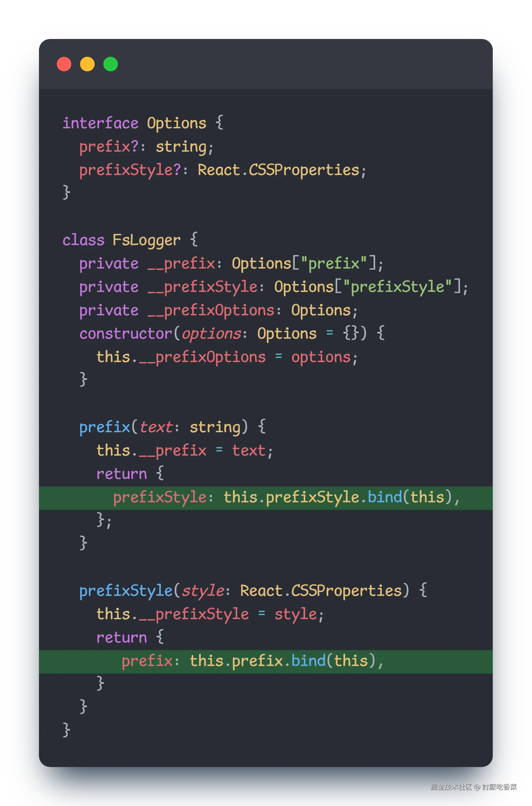532x806 pixels.
Task: Click the "prefix" green string literal
Action: point(334,263)
